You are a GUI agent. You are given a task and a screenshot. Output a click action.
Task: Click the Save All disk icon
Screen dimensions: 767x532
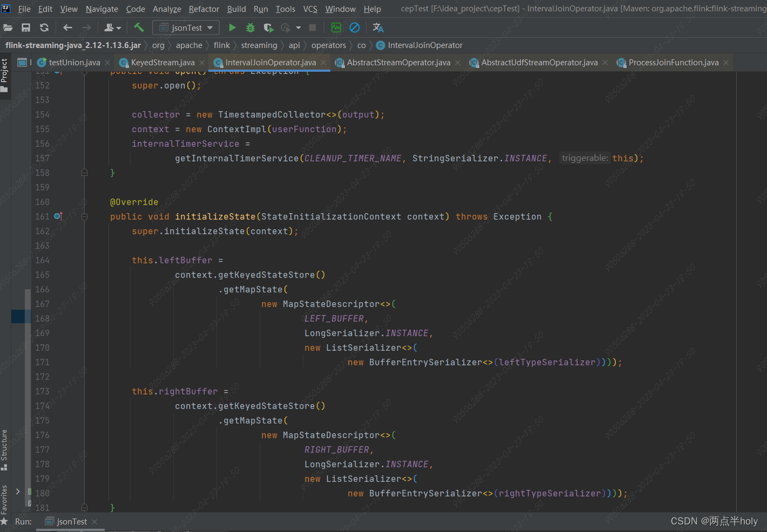26,28
